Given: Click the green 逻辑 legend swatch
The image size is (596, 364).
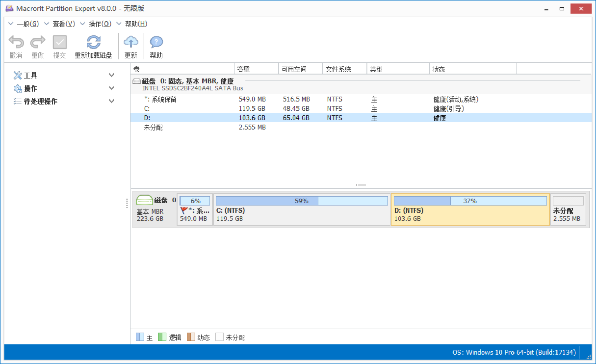Looking at the screenshot, I should coord(162,337).
